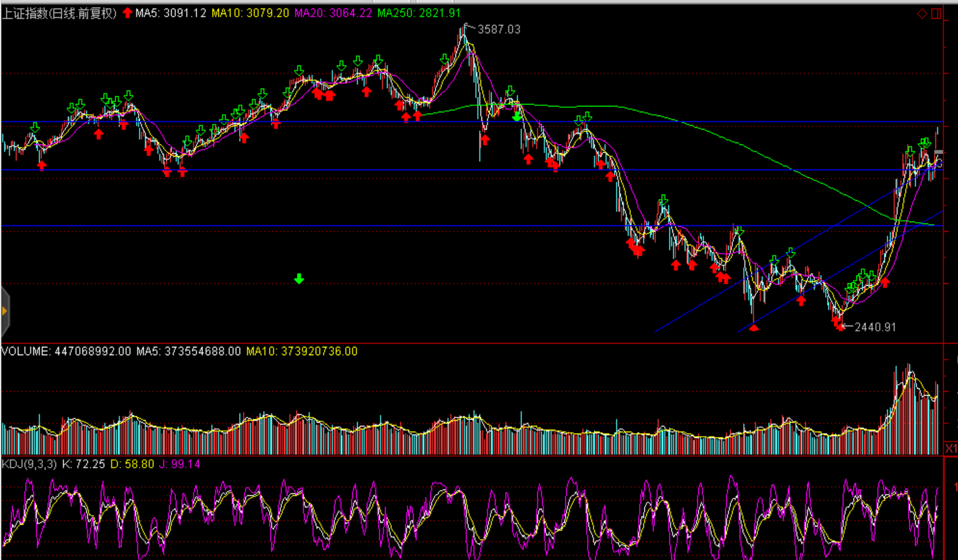Click the red arrow beside the chart title

127,13
